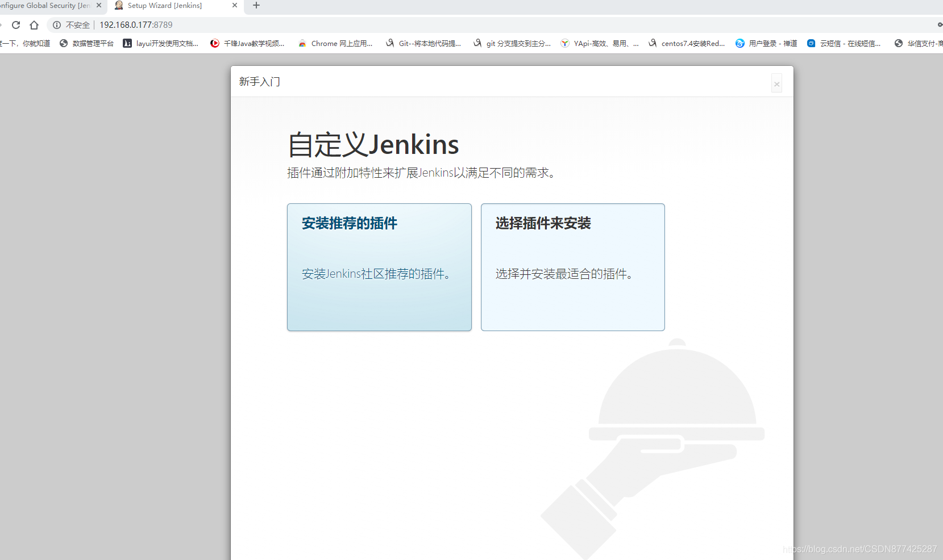Open the git 分支提交到主分 bookmark
This screenshot has height=560, width=943.
point(512,44)
